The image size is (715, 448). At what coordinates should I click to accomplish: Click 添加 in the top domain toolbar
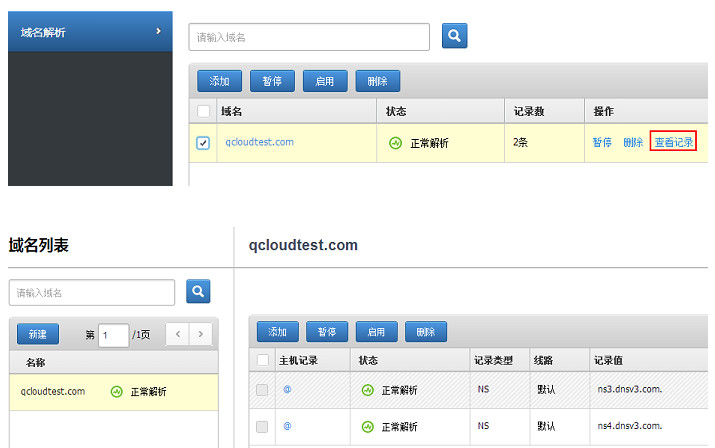coord(219,81)
